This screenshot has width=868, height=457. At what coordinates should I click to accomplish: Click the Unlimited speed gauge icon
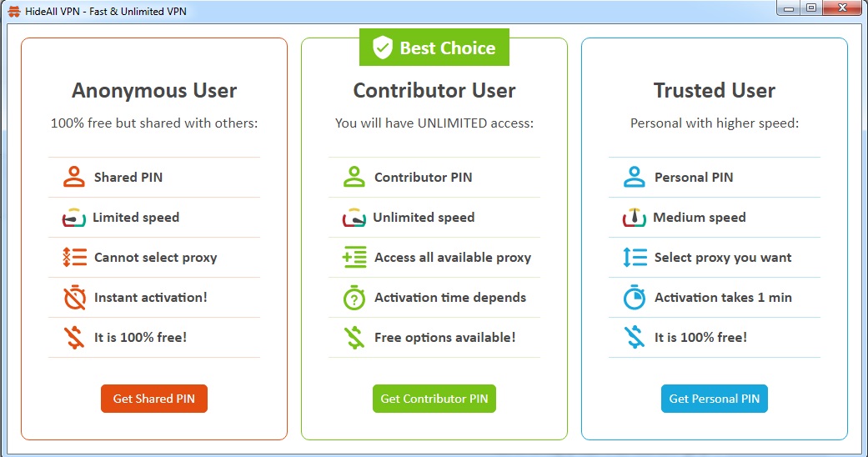coord(354,218)
